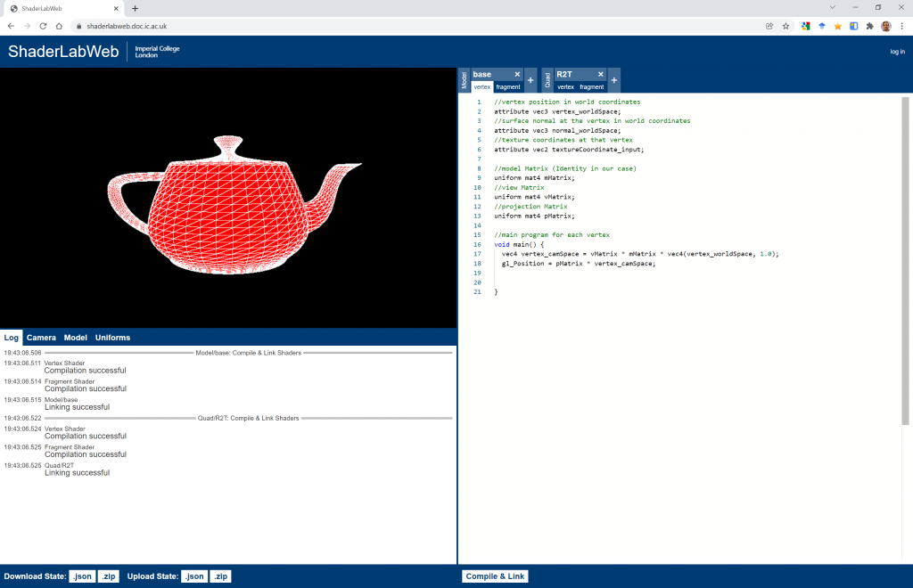Open the Uniforms tab
Viewport: 913px width, 588px height.
112,338
